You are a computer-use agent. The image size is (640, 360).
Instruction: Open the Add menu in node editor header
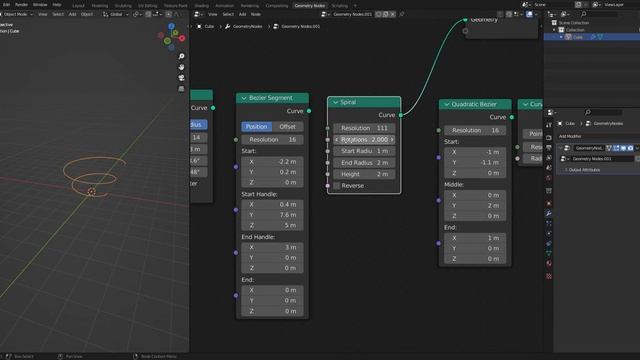pos(242,14)
